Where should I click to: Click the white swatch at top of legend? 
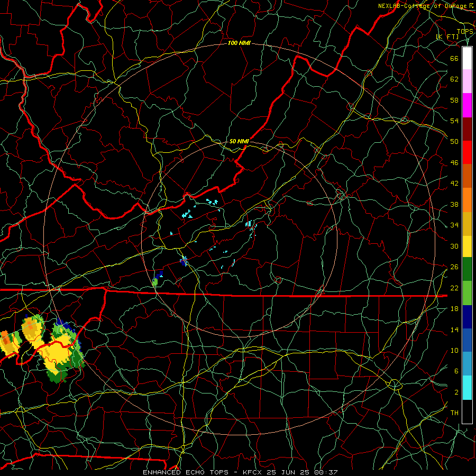pos(467,58)
